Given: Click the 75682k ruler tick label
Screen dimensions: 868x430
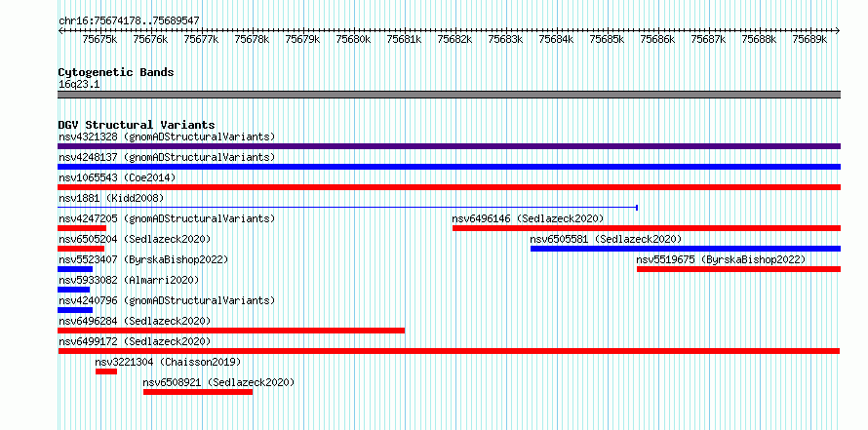Looking at the screenshot, I should 455,39.
